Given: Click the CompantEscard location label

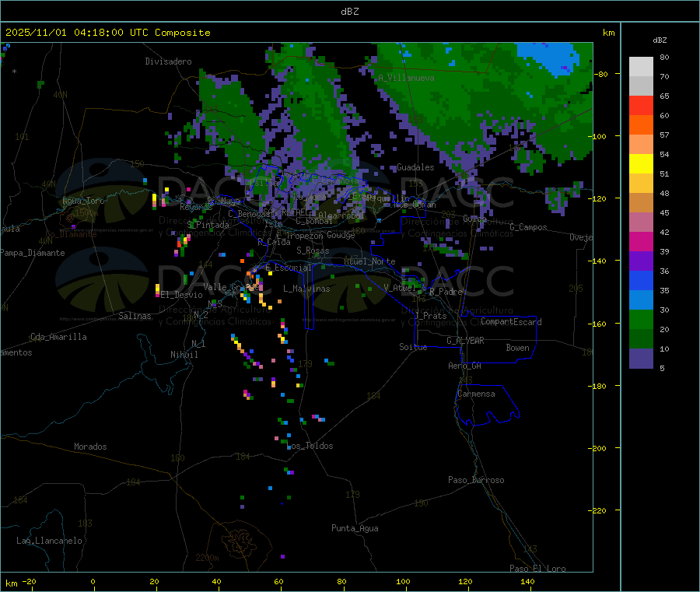Looking at the screenshot, I should point(511,322).
